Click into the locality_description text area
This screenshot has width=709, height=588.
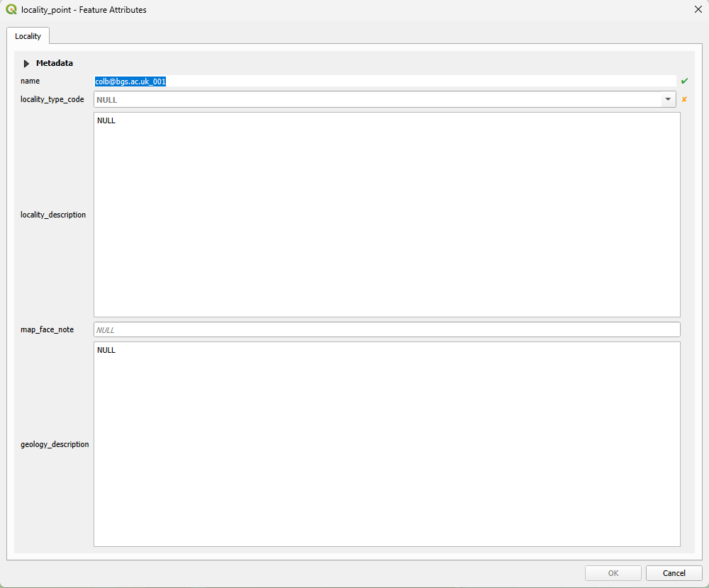tap(387, 215)
